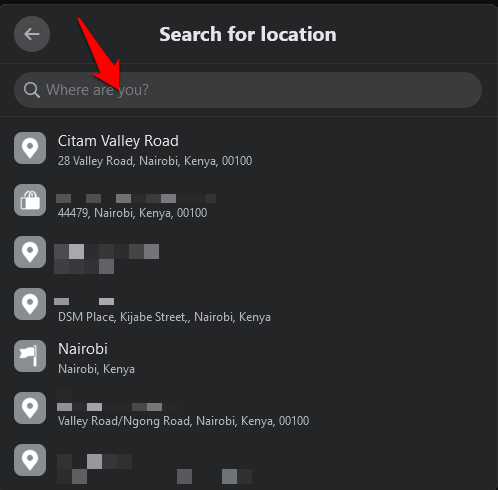Click the 'Where are you?' search field
The height and width of the screenshot is (490, 498).
point(248,90)
